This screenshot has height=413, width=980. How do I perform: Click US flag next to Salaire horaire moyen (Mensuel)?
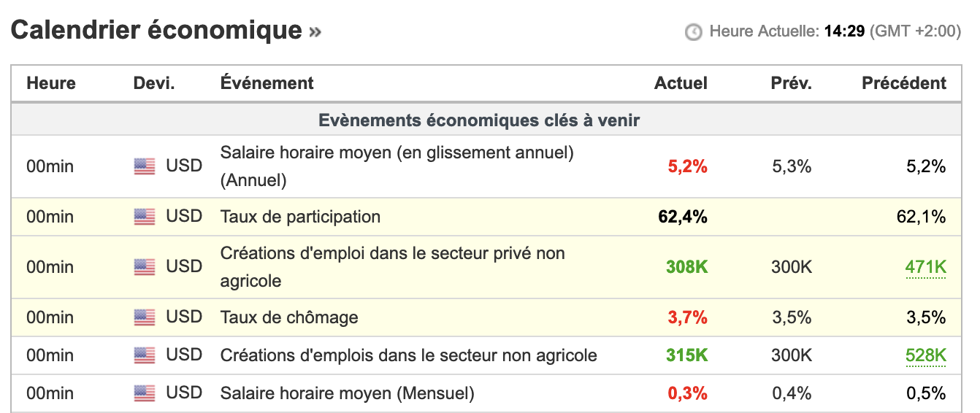pos(145,393)
